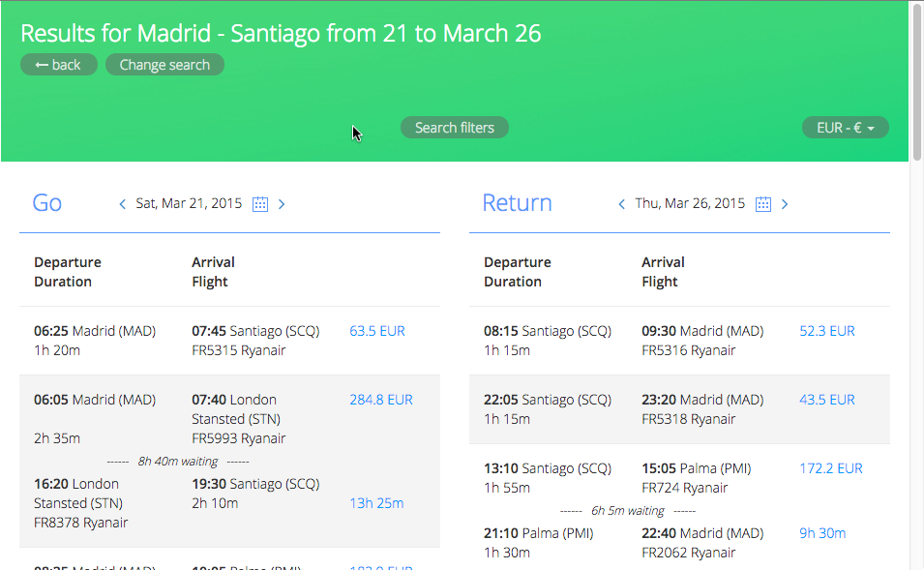The height and width of the screenshot is (570, 924).
Task: Open calendar picker for Return date
Action: tap(763, 204)
